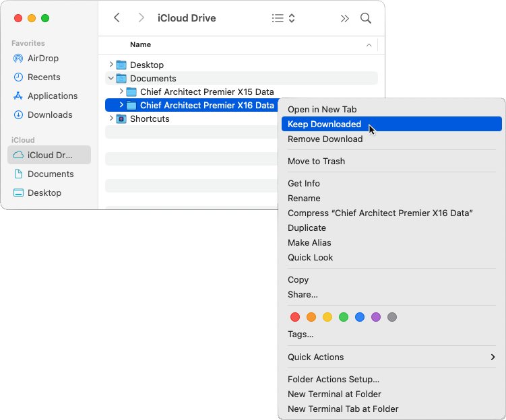Show more toolbar items via double chevron
The width and height of the screenshot is (506, 420).
tap(344, 18)
